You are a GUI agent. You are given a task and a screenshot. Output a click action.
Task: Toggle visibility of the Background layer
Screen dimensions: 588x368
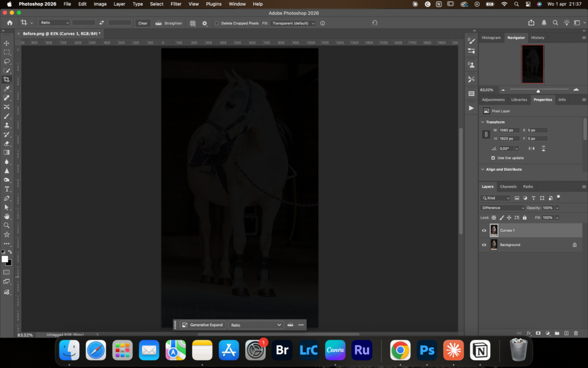click(484, 245)
